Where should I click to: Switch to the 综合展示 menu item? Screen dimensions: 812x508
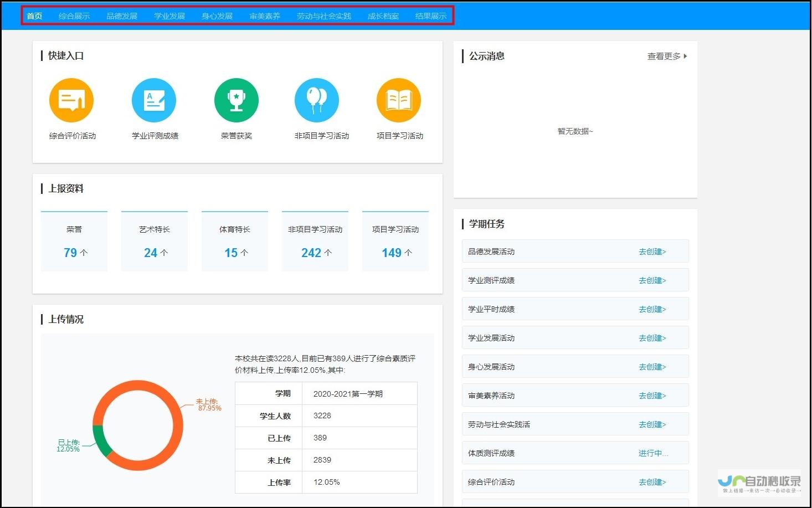74,16
